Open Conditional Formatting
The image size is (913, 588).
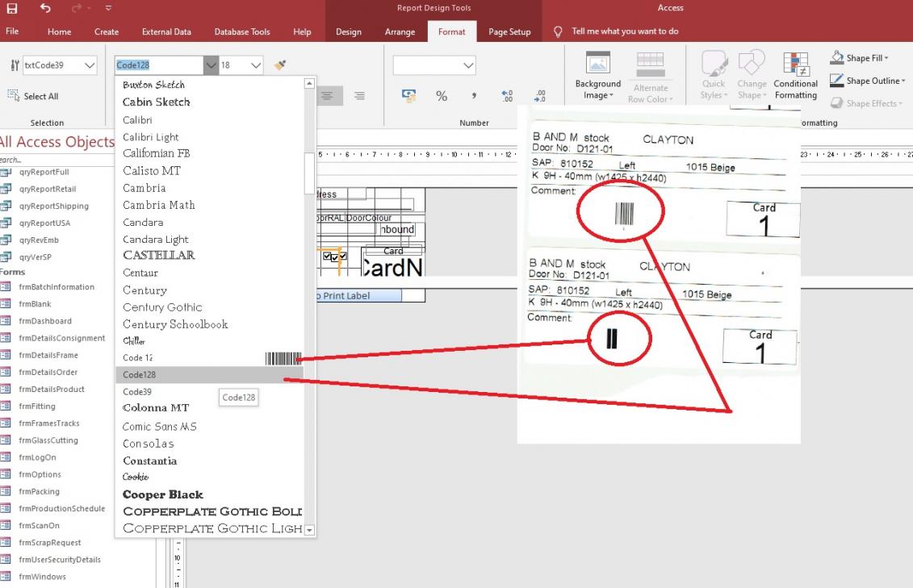pos(795,76)
